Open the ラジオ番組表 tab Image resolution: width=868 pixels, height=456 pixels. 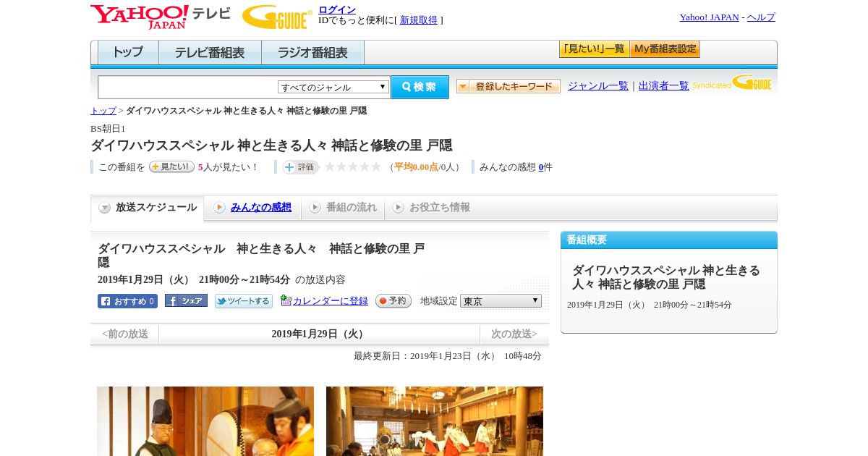(x=312, y=53)
